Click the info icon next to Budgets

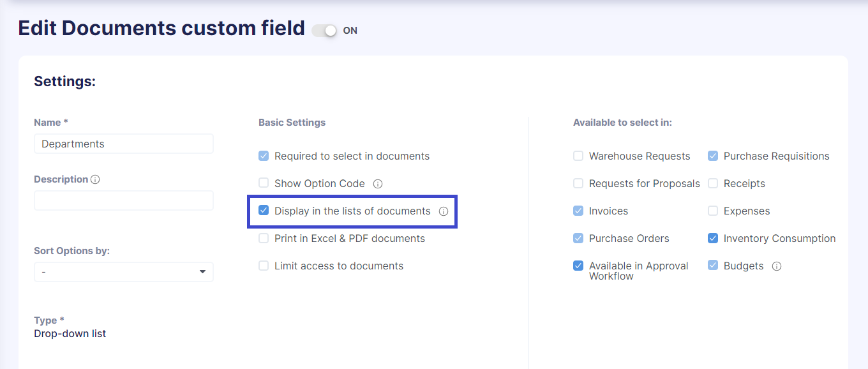click(777, 266)
